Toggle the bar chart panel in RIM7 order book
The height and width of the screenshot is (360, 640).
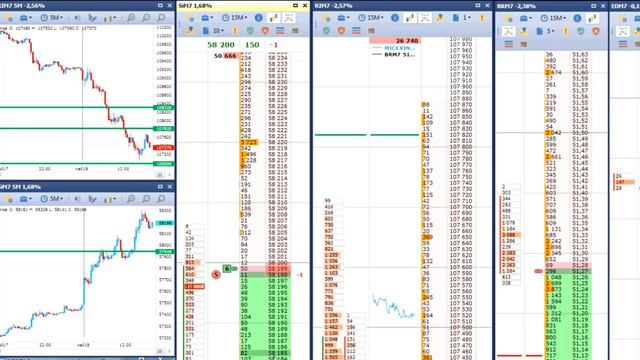pyautogui.click(x=410, y=18)
